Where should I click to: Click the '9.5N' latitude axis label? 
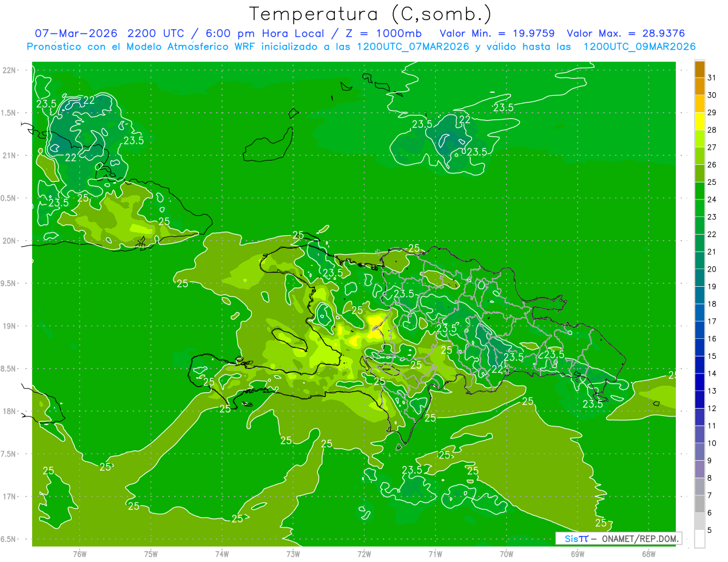[8, 284]
